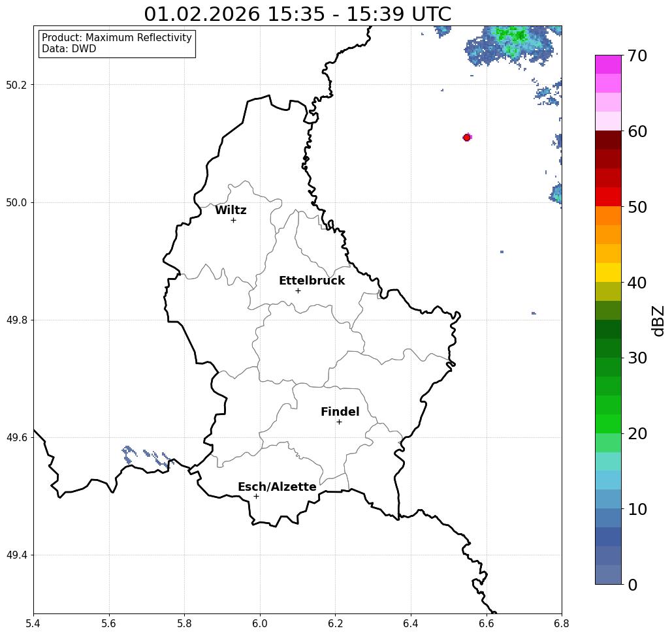The height and width of the screenshot is (635, 672).
Task: Click the 'Product: Maximum Reflectivity' legend text
Action: click(116, 38)
